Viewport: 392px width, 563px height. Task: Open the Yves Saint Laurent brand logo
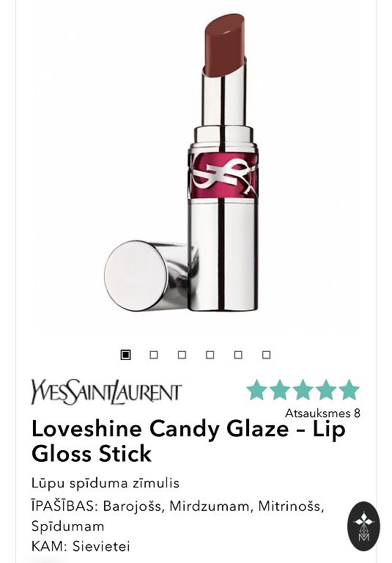tap(106, 391)
